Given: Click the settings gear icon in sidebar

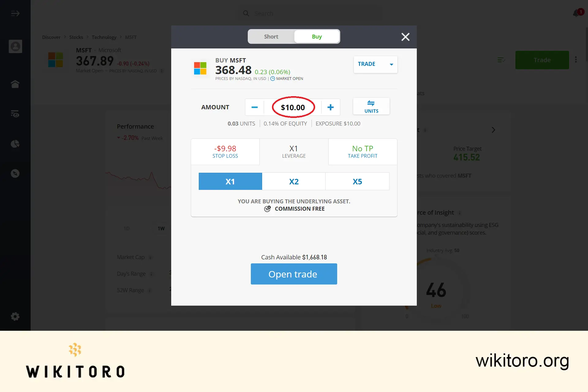Looking at the screenshot, I should click(x=15, y=316).
